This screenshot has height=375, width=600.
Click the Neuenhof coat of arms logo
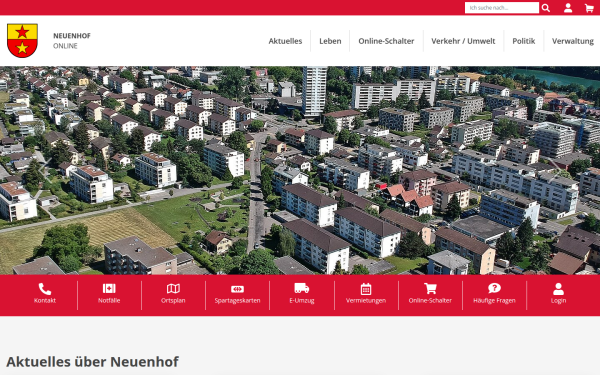pyautogui.click(x=22, y=41)
